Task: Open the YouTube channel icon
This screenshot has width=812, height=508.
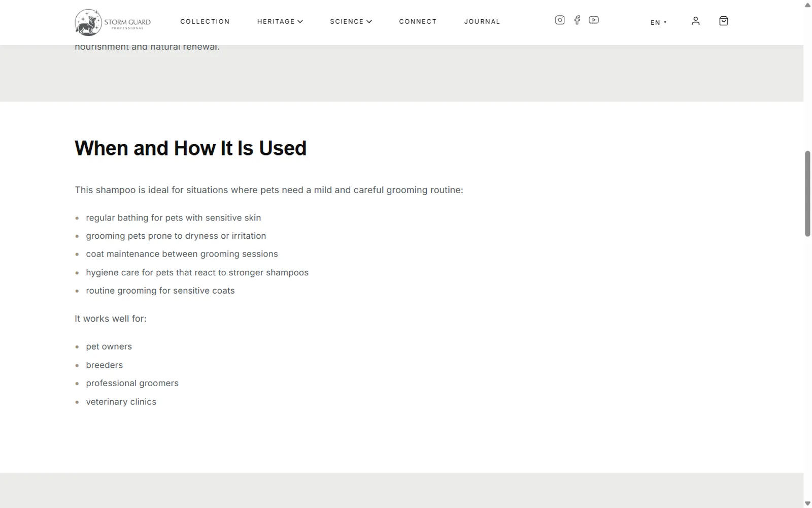Action: (x=594, y=20)
